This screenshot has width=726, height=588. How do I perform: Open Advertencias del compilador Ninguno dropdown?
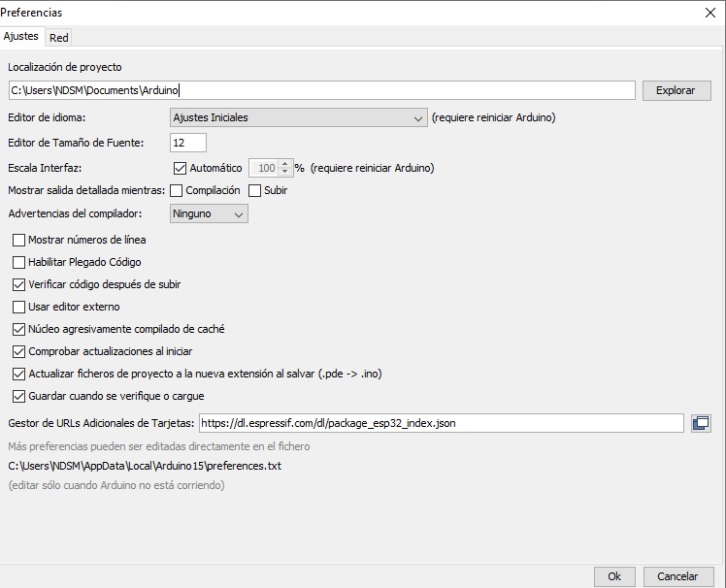[209, 213]
